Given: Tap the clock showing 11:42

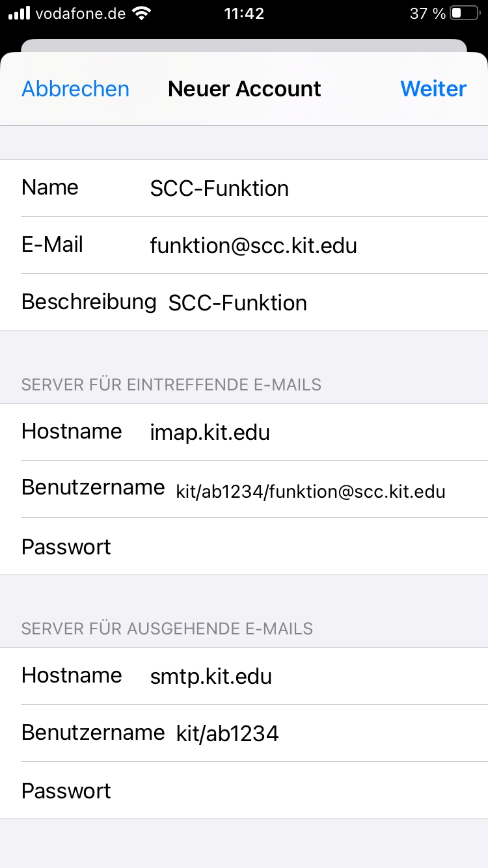Looking at the screenshot, I should coord(243,14).
